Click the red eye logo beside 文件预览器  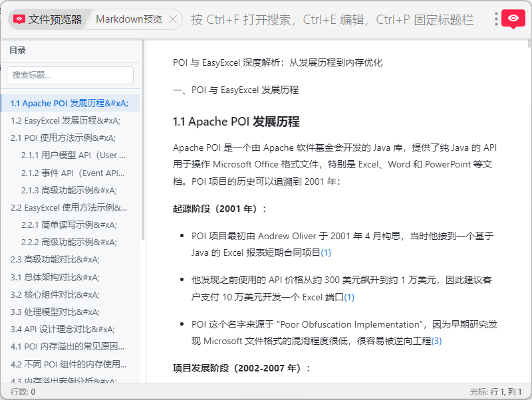click(x=19, y=19)
